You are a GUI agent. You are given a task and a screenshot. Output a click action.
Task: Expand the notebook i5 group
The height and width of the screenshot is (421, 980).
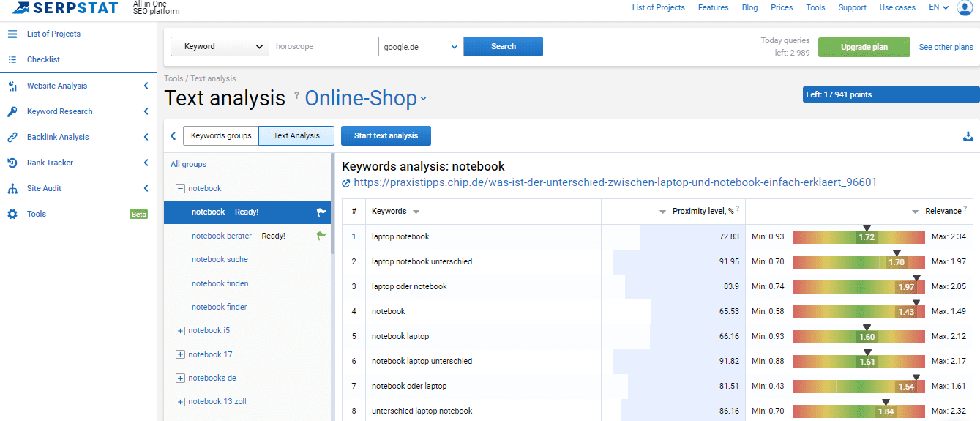[x=181, y=331]
